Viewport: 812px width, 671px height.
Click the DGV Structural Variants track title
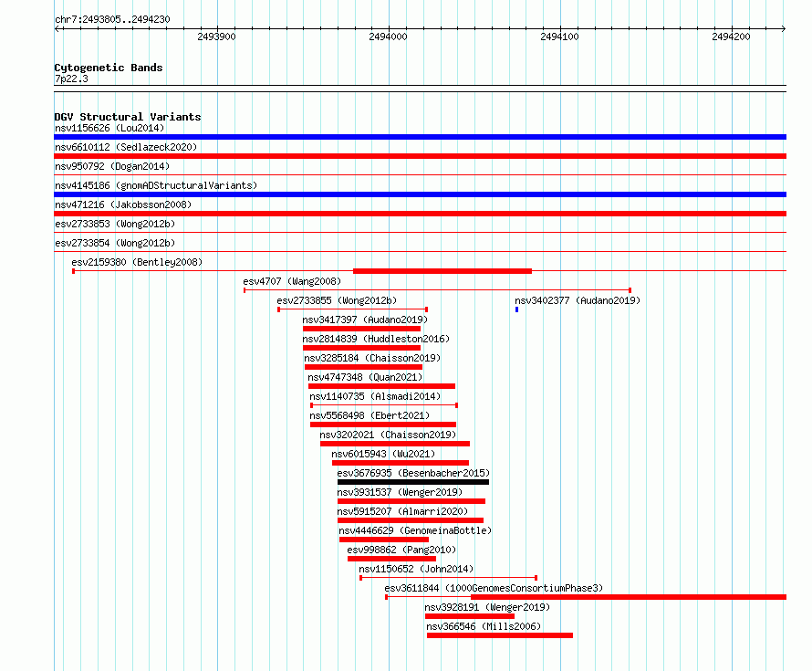click(x=128, y=117)
